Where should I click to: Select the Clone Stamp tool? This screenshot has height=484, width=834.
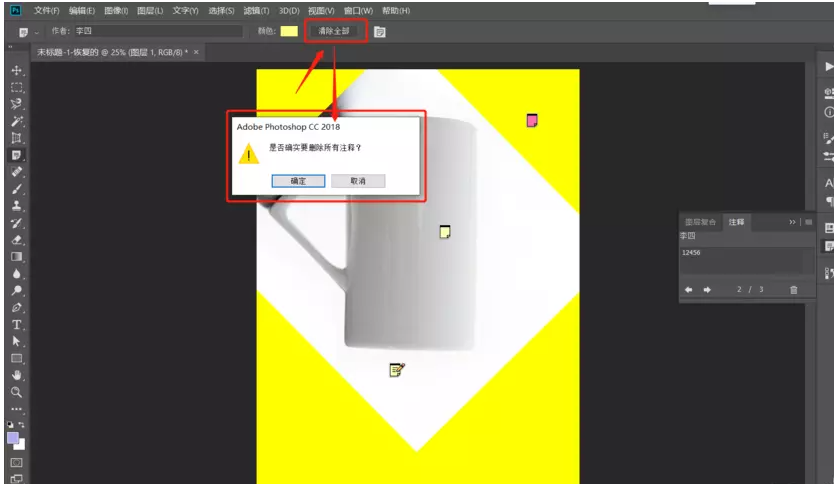pos(16,206)
